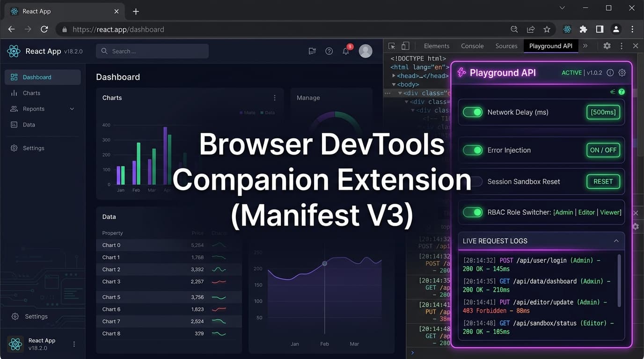Screen dimensions: 644x359
Task: Click the gear icon at console drawer right edge
Action: 636,226
